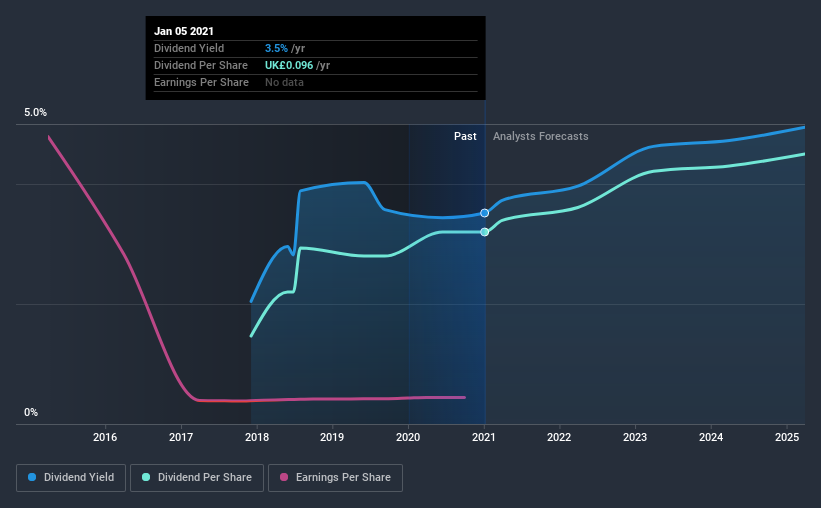821x508 pixels.
Task: Toggle the Dividend Yield legend button
Action: click(x=71, y=478)
